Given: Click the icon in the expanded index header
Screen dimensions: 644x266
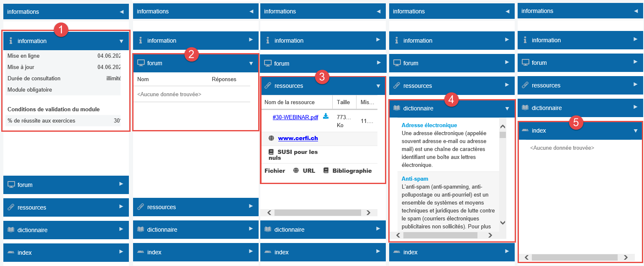Looking at the screenshot, I should click(525, 130).
